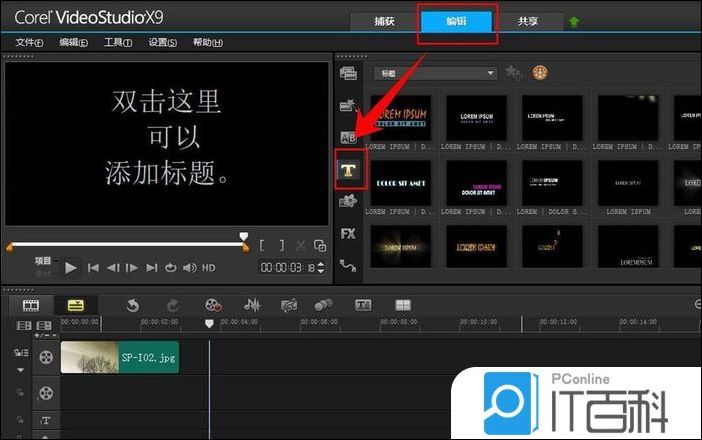
Task: Switch preview to 项目 (Project) mode
Action: point(43,261)
